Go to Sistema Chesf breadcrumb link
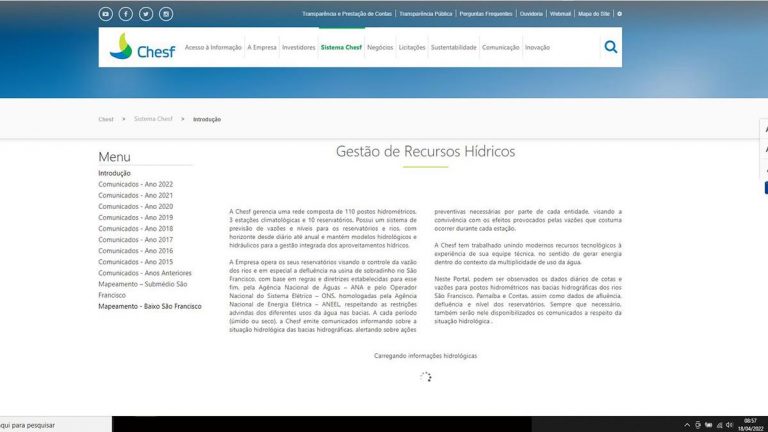The image size is (768, 432). (153, 119)
